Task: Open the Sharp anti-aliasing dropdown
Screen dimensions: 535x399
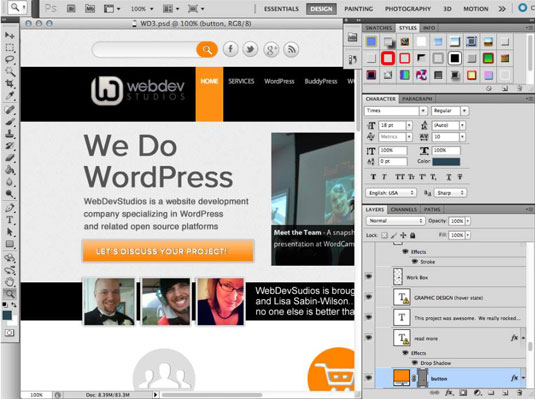Action: point(450,193)
